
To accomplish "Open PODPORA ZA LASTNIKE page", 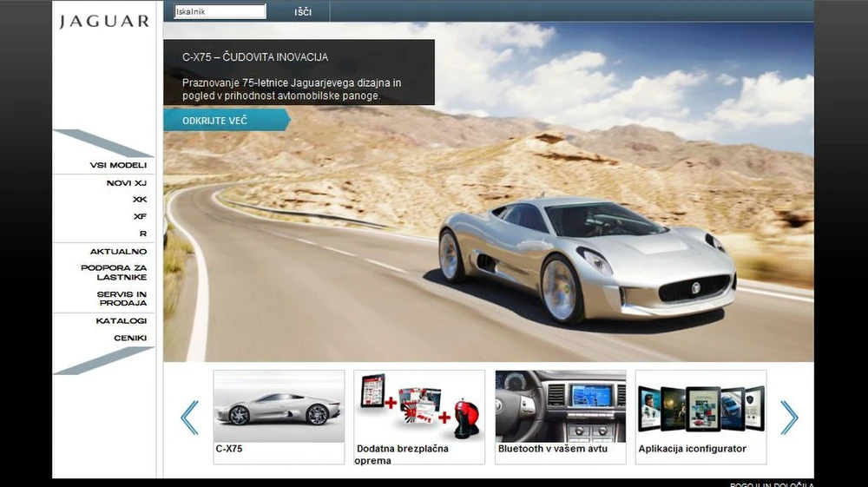I will click(x=115, y=273).
